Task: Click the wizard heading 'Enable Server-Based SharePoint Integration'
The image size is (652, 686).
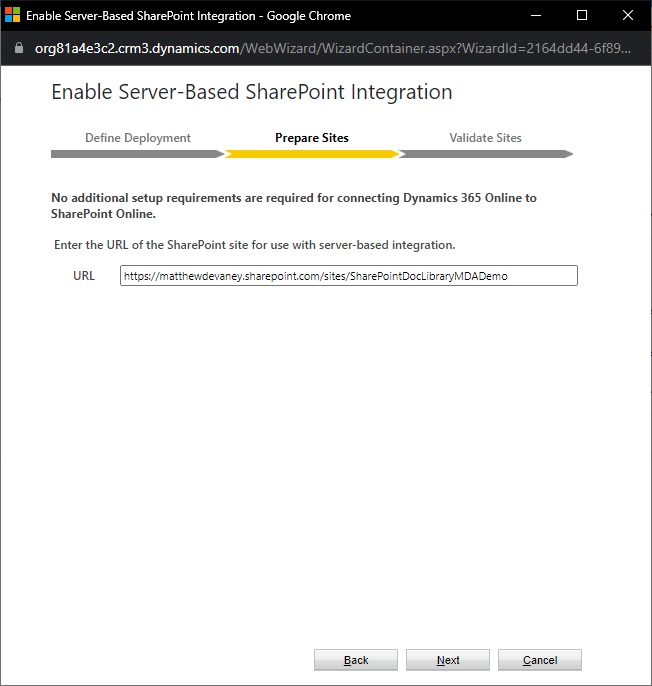Action: [252, 92]
